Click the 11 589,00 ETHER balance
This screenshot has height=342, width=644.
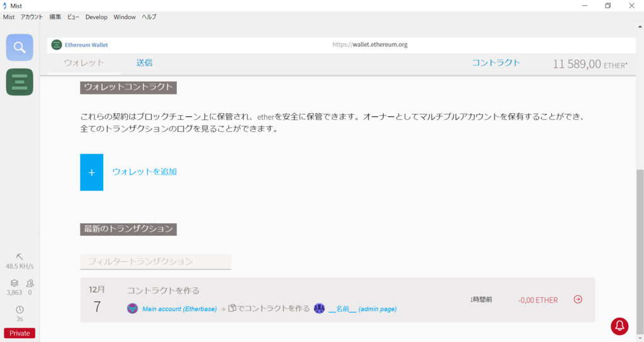pos(590,64)
